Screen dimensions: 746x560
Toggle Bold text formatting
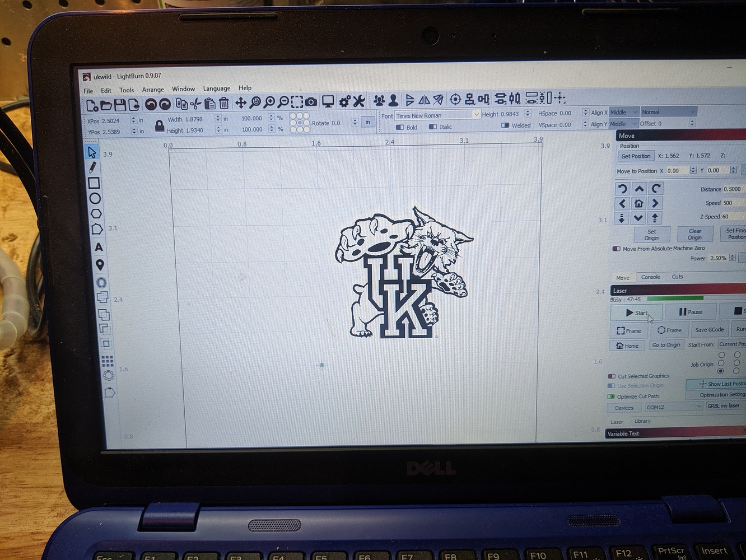point(401,127)
